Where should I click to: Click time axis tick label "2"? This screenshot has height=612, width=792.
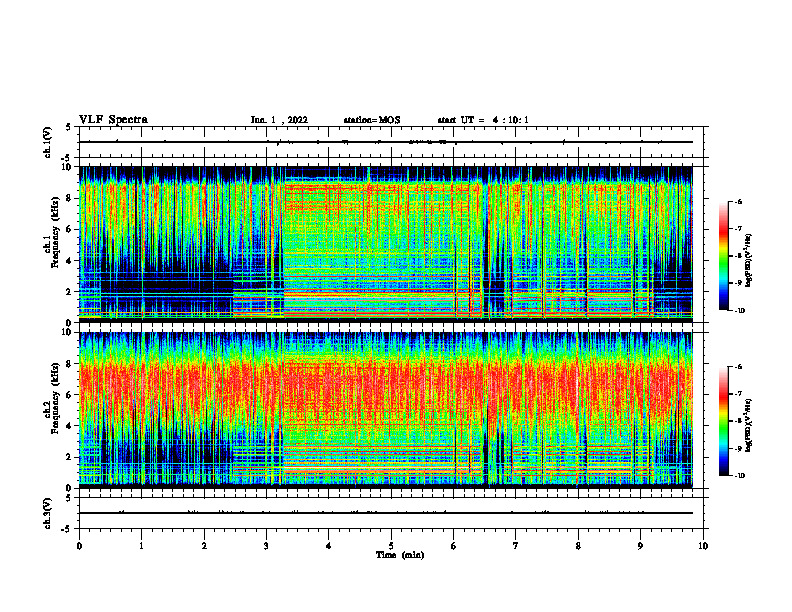click(x=204, y=546)
